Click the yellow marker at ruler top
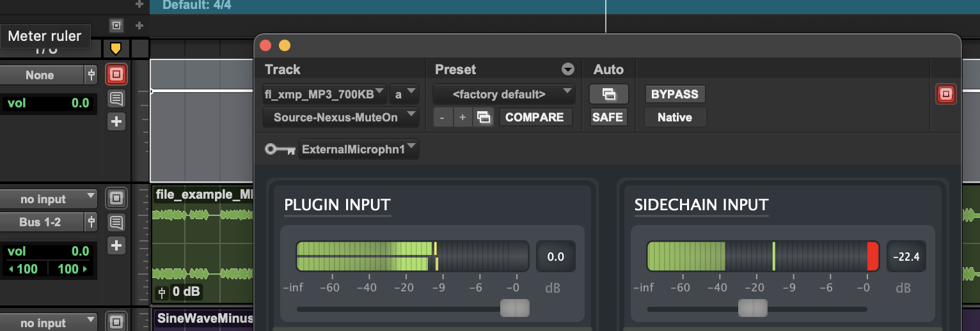Screen dimensions: 980x331 (x=115, y=49)
